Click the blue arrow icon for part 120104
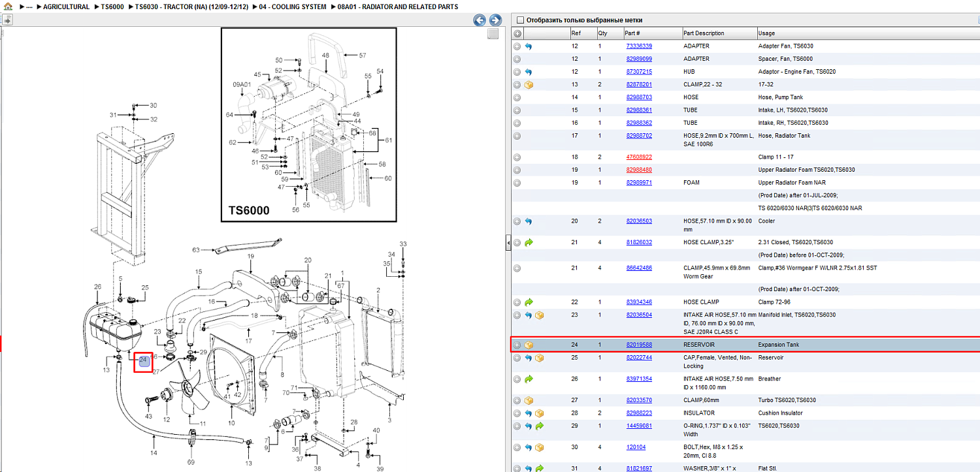Image resolution: width=980 pixels, height=472 pixels. point(529,447)
